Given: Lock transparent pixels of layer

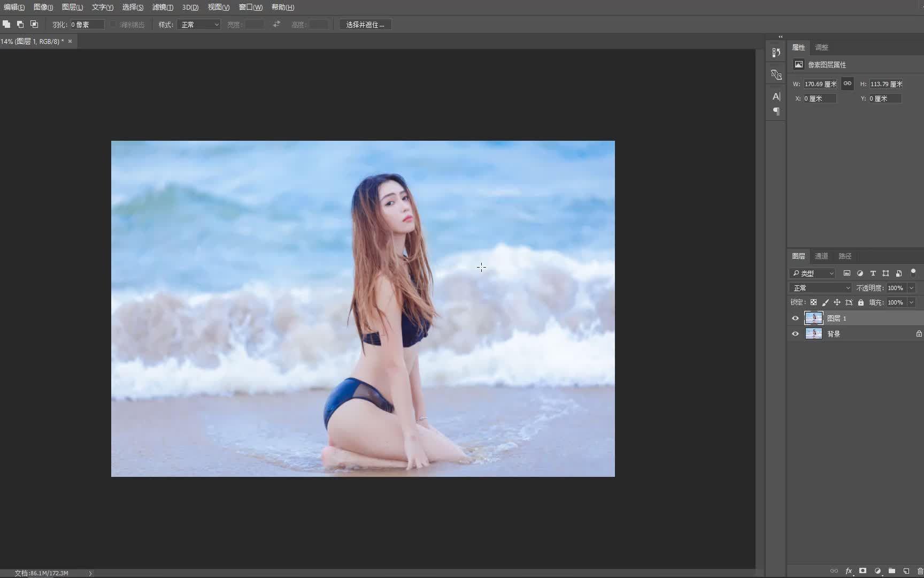Looking at the screenshot, I should (x=813, y=302).
